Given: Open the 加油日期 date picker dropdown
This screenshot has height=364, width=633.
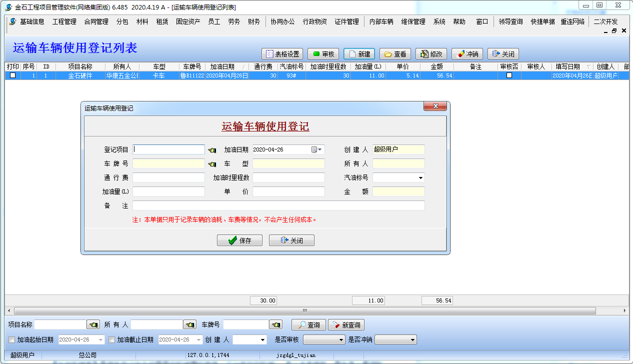Looking at the screenshot, I should [x=320, y=149].
